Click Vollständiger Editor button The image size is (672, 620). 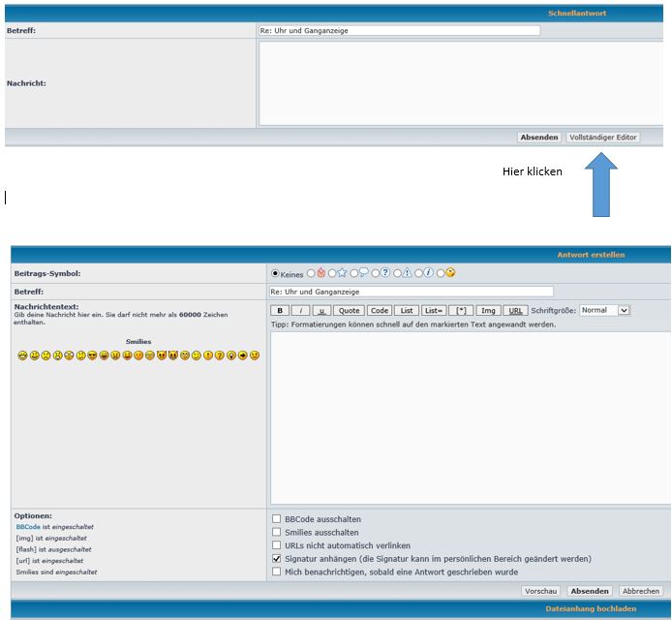click(x=602, y=138)
